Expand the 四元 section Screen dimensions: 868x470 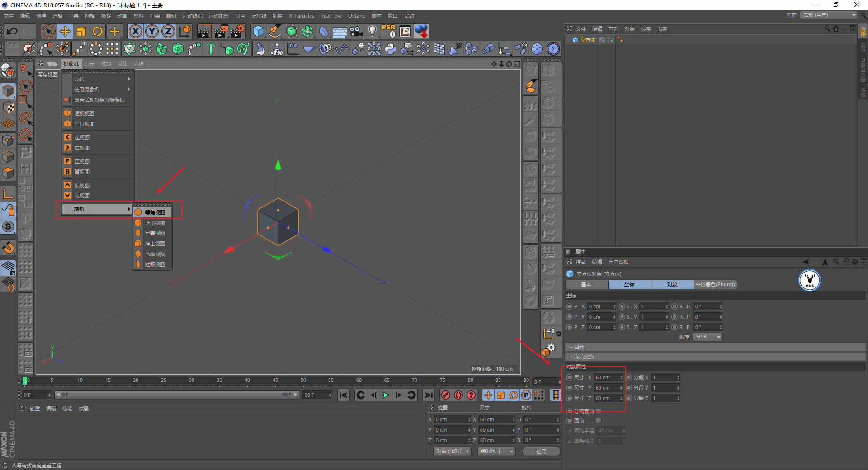point(715,347)
